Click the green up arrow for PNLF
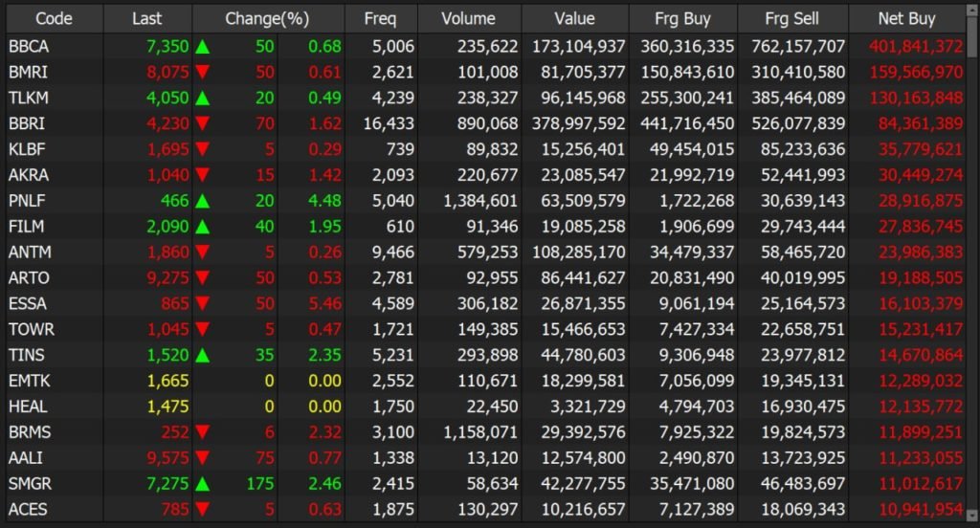 tap(203, 201)
